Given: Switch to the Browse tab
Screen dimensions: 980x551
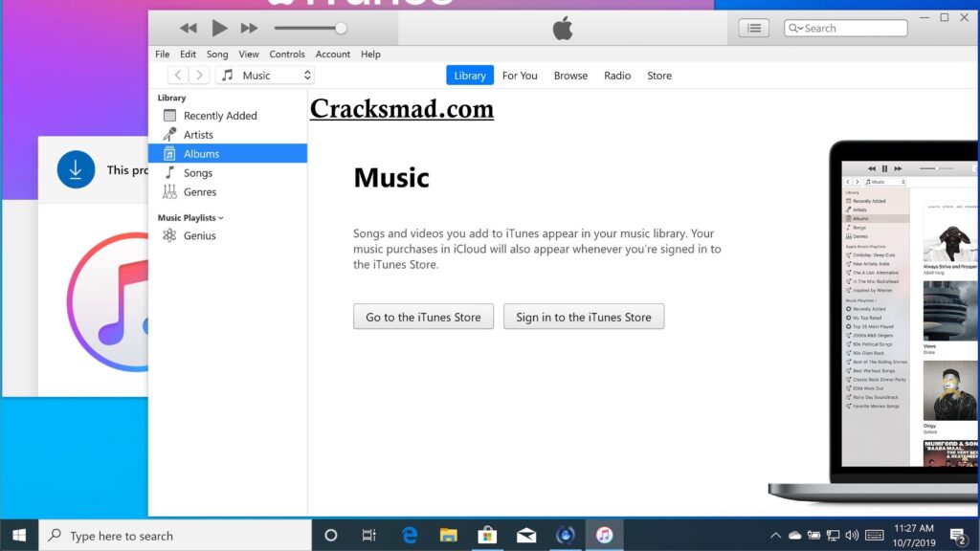Looking at the screenshot, I should [570, 76].
